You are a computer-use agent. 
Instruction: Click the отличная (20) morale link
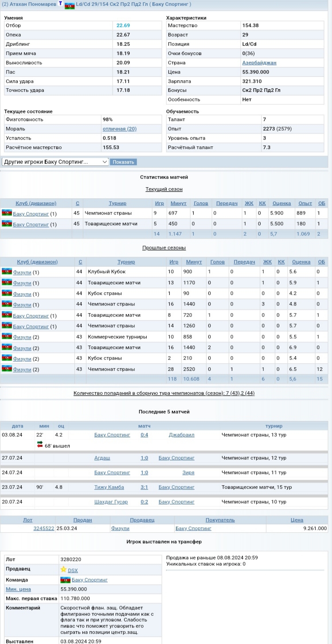click(119, 129)
